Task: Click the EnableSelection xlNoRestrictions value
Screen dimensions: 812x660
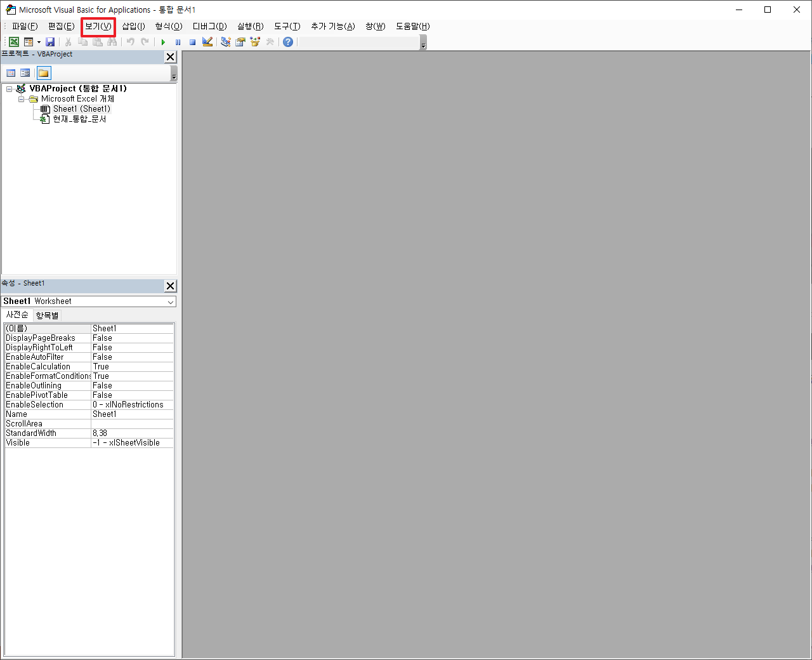Action: pos(132,405)
